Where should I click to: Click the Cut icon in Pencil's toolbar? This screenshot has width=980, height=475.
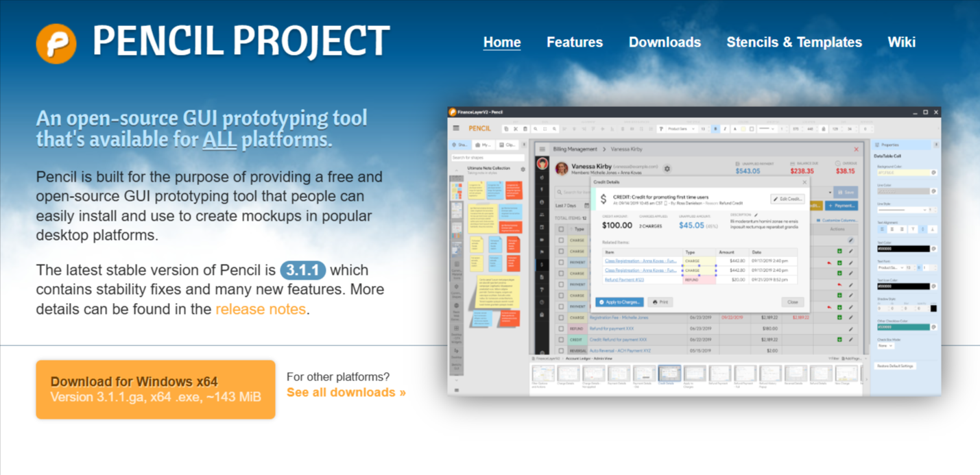coord(516,129)
